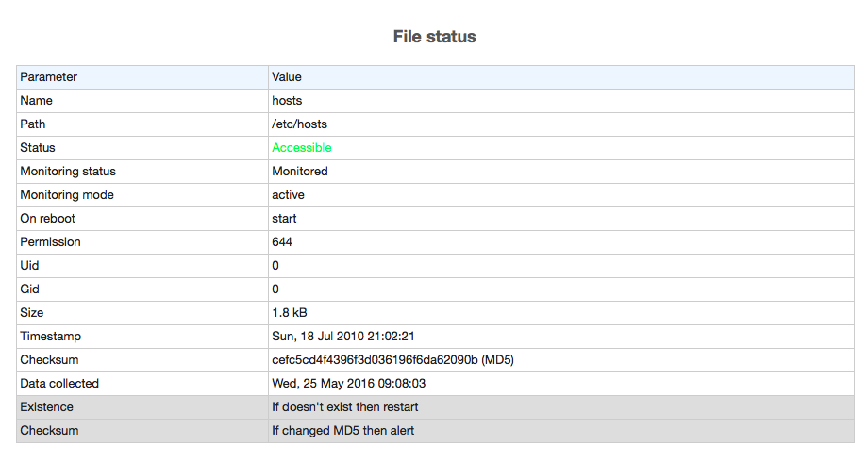The width and height of the screenshot is (868, 462).
Task: Click the green Accessible status text
Action: click(x=302, y=148)
